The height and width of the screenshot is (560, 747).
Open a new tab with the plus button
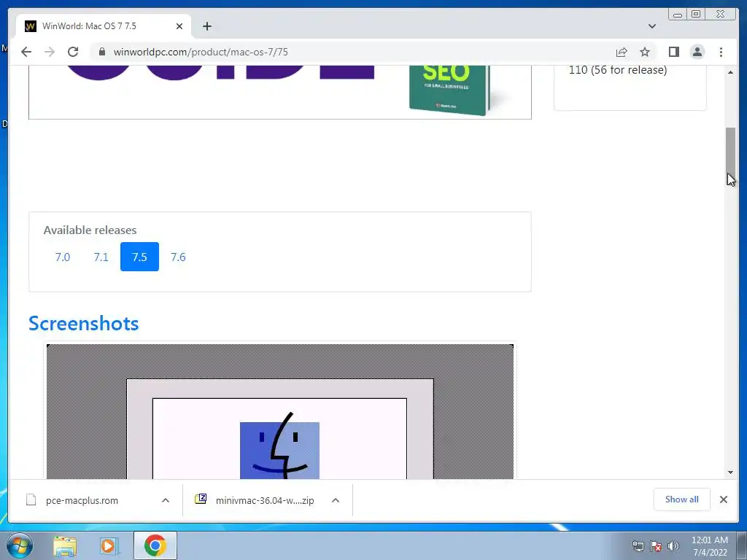(x=206, y=26)
